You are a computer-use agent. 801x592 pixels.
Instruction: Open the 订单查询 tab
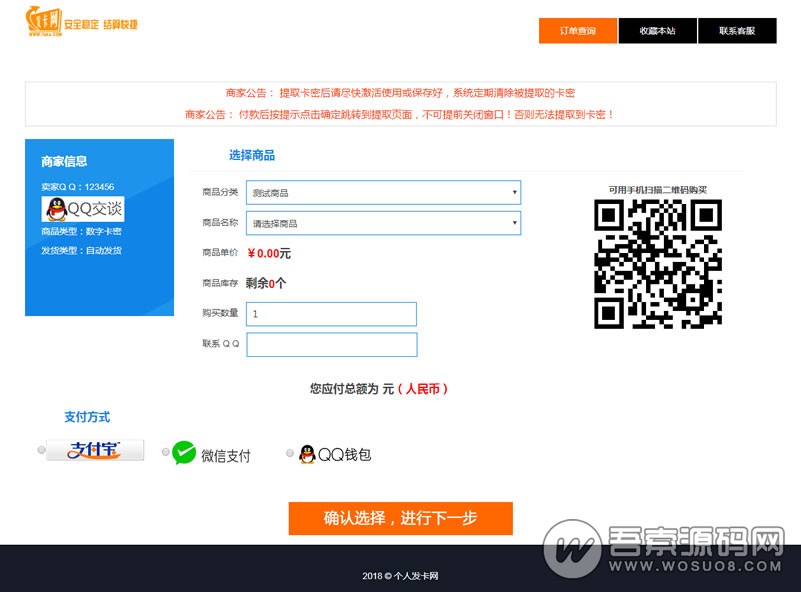coord(578,31)
